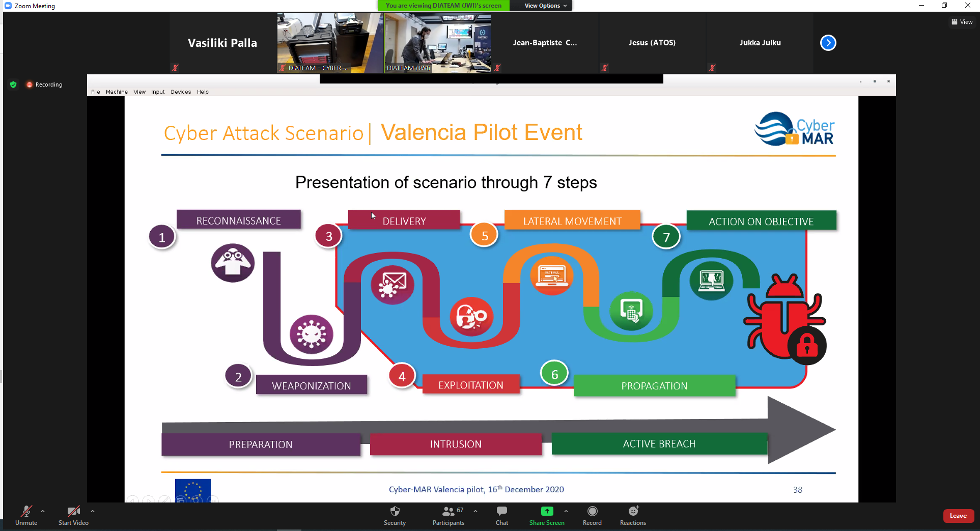This screenshot has width=980, height=531.
Task: Open the Chat panel
Action: coord(501,512)
